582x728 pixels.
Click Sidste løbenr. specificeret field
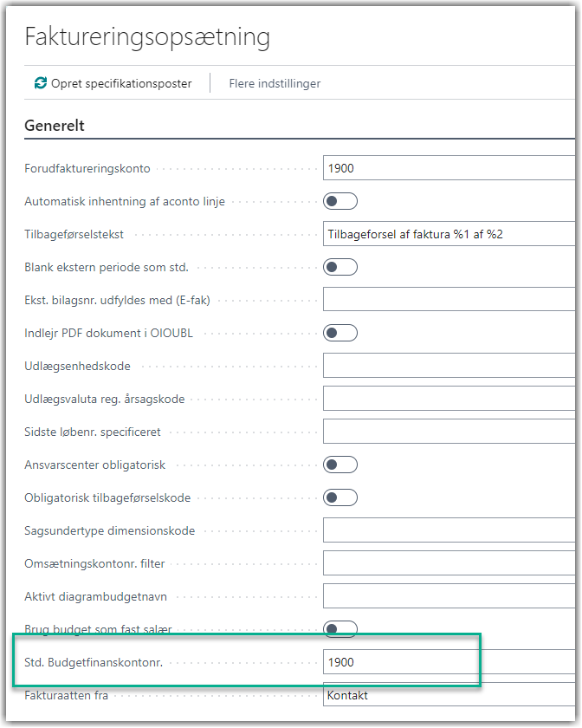tap(449, 432)
